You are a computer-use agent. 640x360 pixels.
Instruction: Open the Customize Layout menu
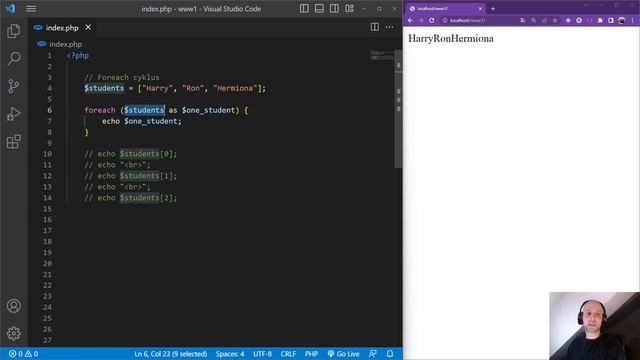(x=349, y=9)
